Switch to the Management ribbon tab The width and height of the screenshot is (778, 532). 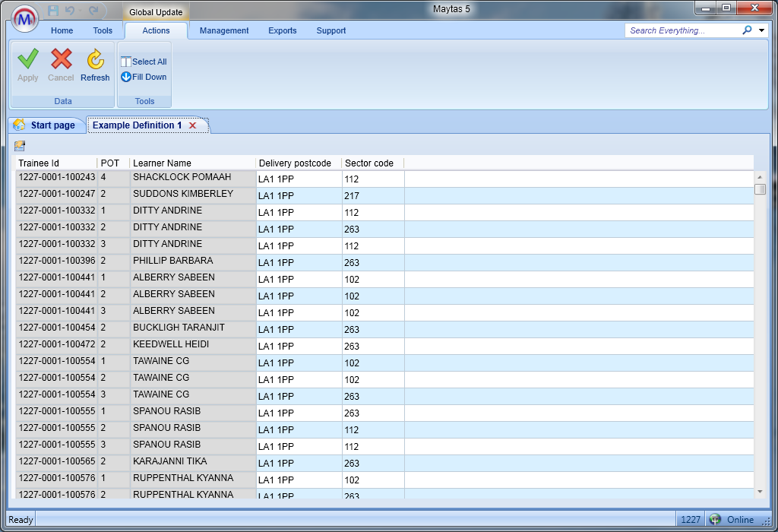pyautogui.click(x=224, y=30)
